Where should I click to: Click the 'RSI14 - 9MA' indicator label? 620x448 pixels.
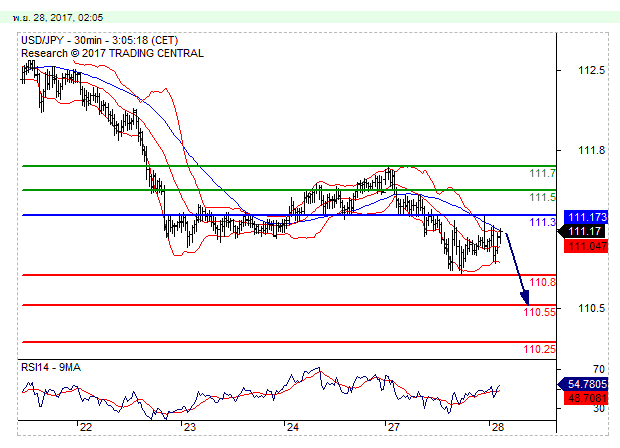click(x=51, y=367)
